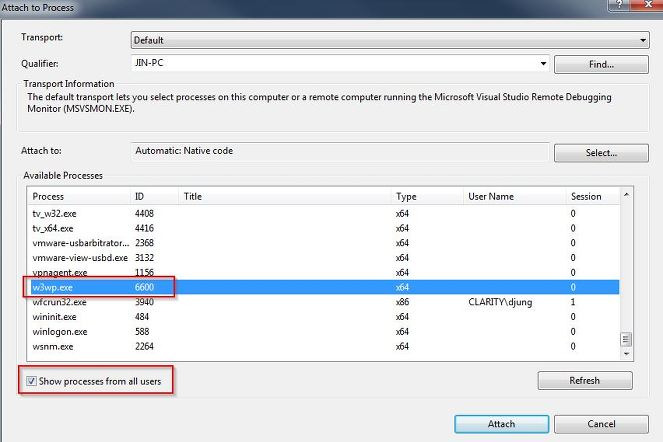
Task: Click the Attach to field Automatic: Native code
Action: click(x=340, y=151)
